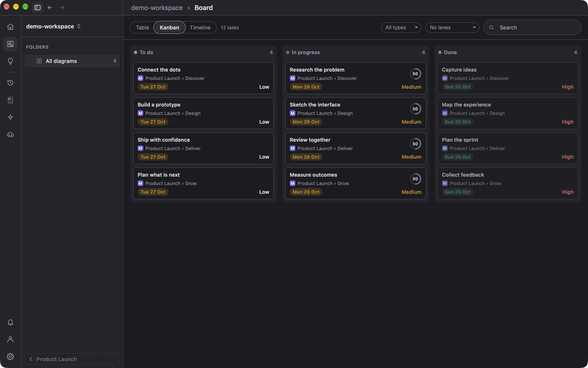Click Product Launch › Deliver on Plan the sprint
588x368 pixels.
pos(477,148)
